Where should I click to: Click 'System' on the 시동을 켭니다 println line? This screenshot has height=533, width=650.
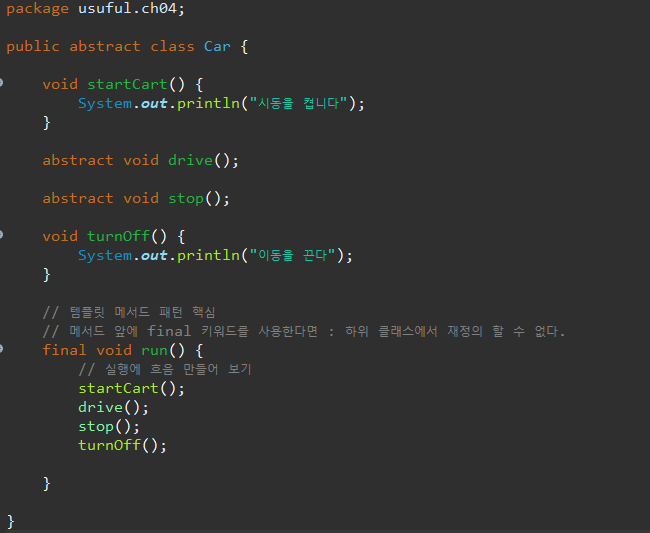[105, 104]
